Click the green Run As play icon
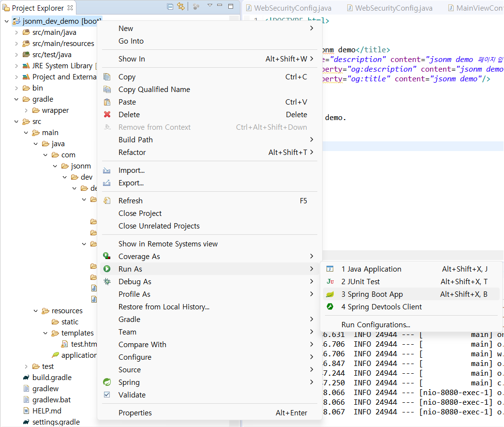The image size is (504, 427). [x=107, y=269]
